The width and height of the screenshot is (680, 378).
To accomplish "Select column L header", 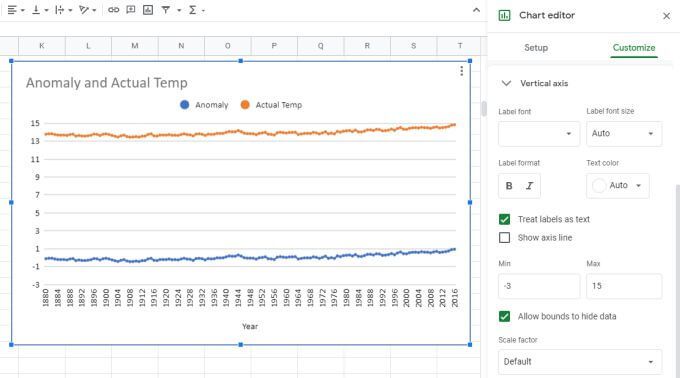I will (88, 46).
